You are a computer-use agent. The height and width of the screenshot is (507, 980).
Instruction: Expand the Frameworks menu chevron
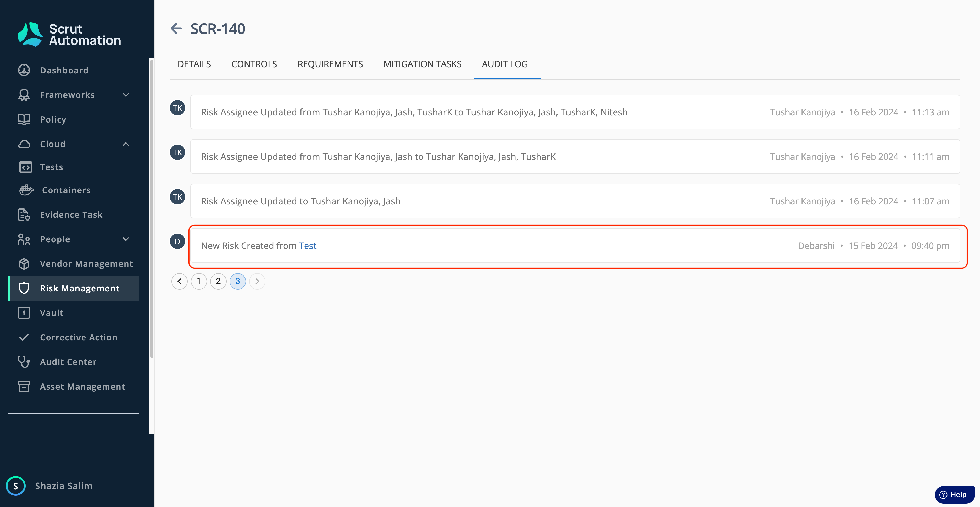pyautogui.click(x=126, y=95)
